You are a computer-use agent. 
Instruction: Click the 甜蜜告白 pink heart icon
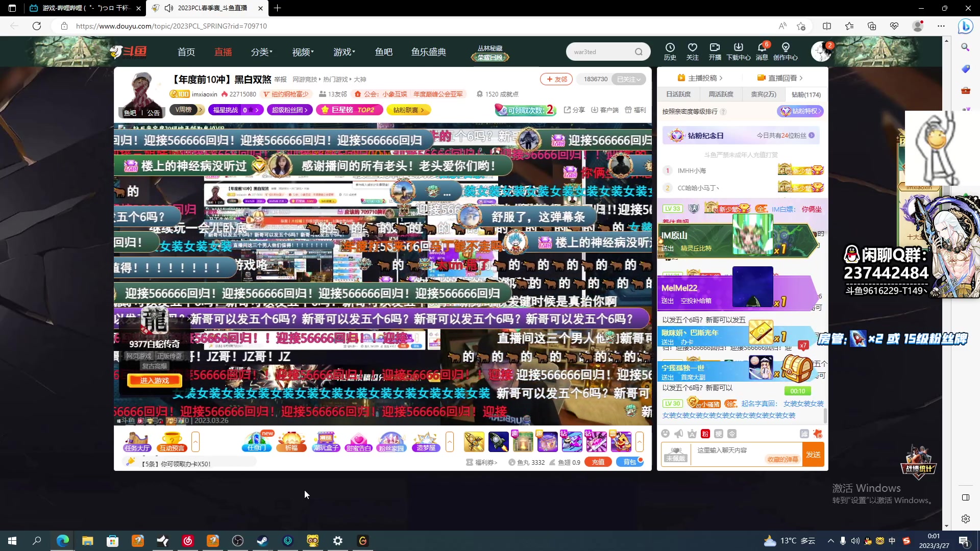(358, 442)
